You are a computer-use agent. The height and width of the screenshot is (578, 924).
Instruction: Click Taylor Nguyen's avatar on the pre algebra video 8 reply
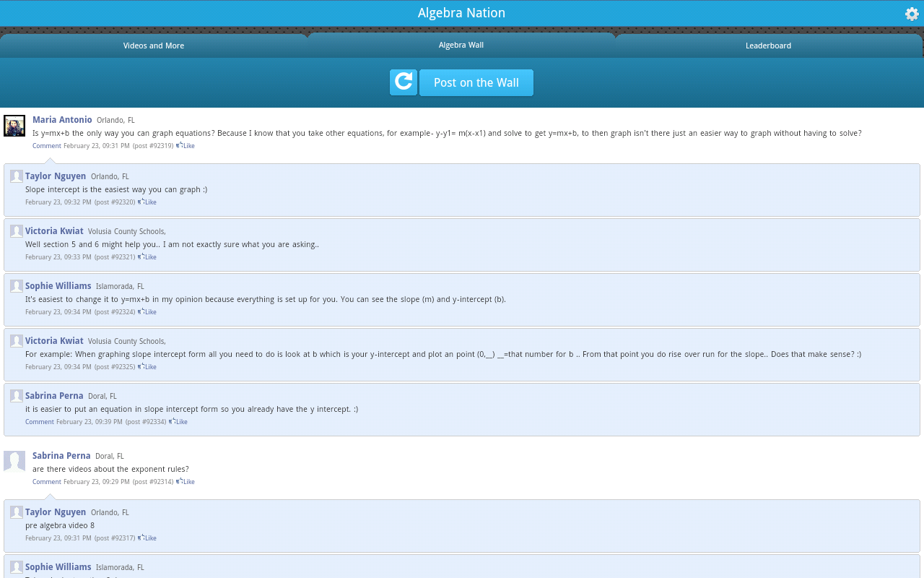click(17, 512)
